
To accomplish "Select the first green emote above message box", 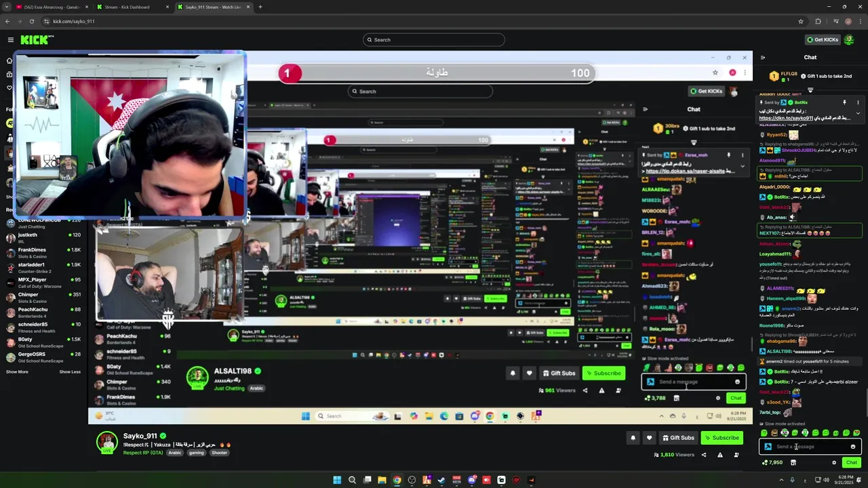I will (x=764, y=433).
